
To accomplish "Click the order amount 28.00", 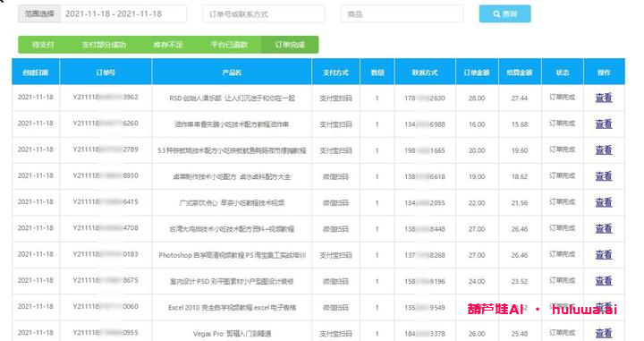I will pyautogui.click(x=477, y=98).
